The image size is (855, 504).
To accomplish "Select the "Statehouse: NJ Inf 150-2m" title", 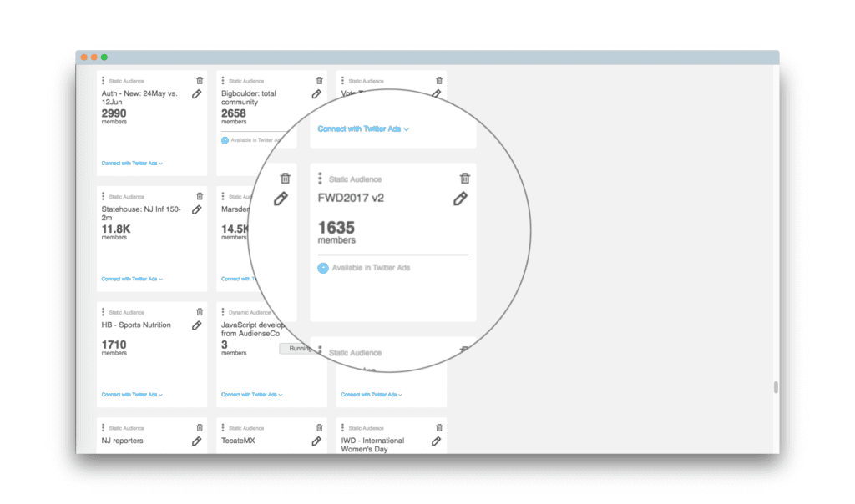I will pyautogui.click(x=141, y=214).
